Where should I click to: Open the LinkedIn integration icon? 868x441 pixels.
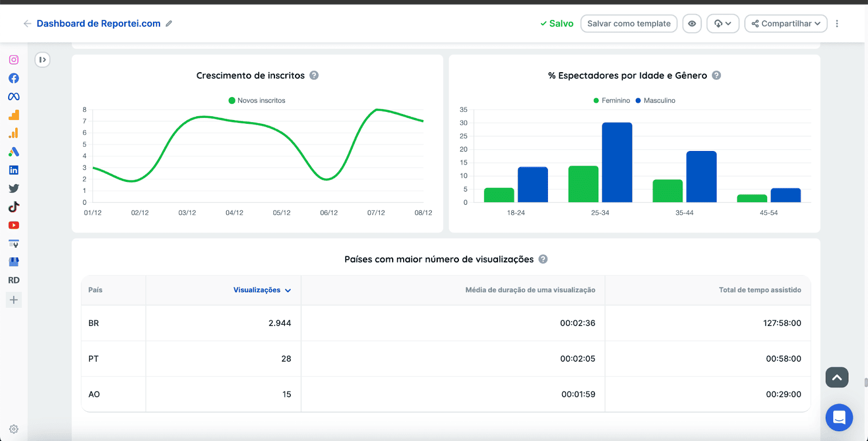(x=14, y=170)
